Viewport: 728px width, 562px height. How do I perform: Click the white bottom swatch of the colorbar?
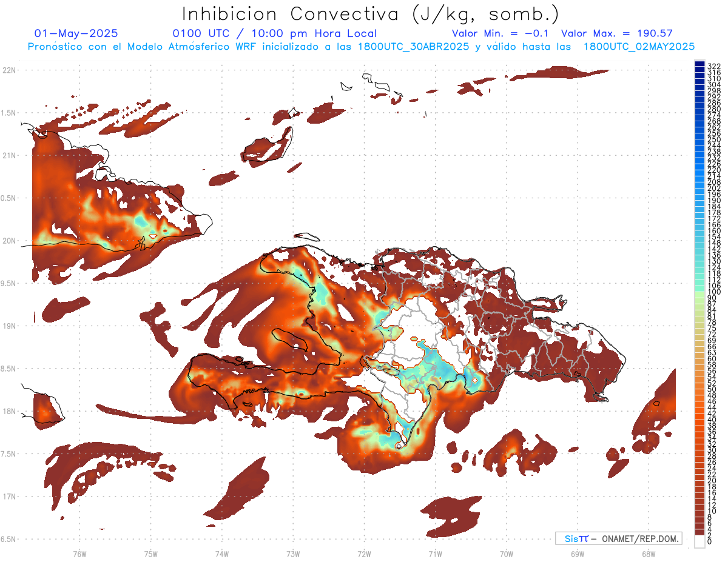pos(699,541)
